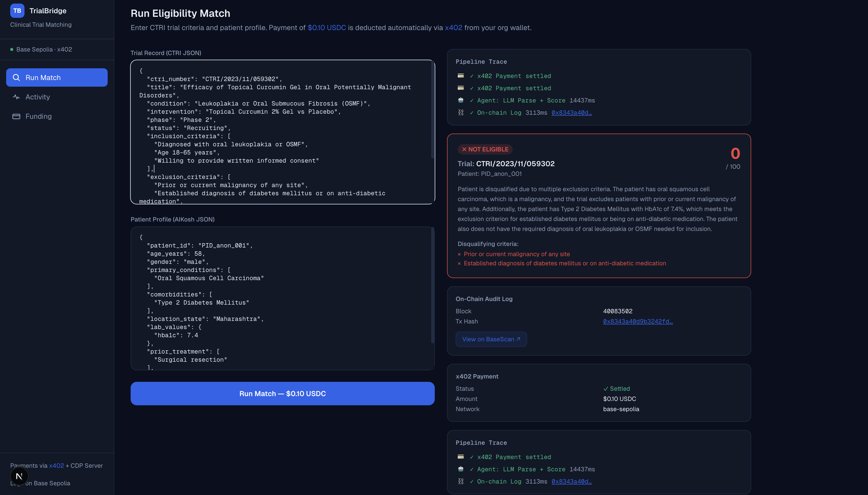This screenshot has width=868, height=495.
Task: Click the Activity pulse icon in sidebar
Action: (16, 97)
